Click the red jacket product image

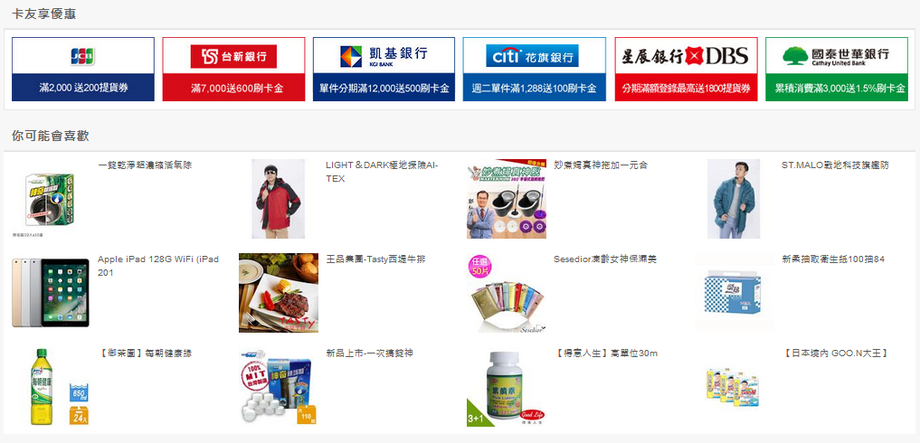click(278, 199)
